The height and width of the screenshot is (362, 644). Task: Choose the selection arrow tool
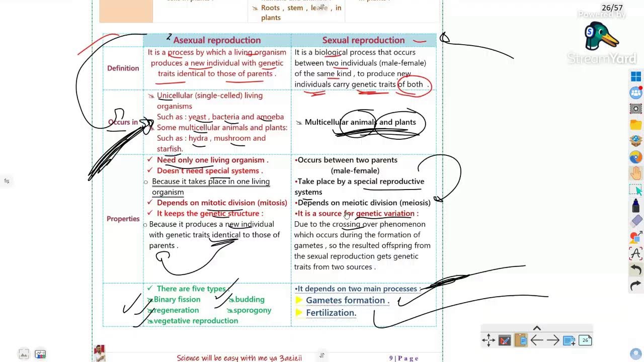tap(636, 190)
